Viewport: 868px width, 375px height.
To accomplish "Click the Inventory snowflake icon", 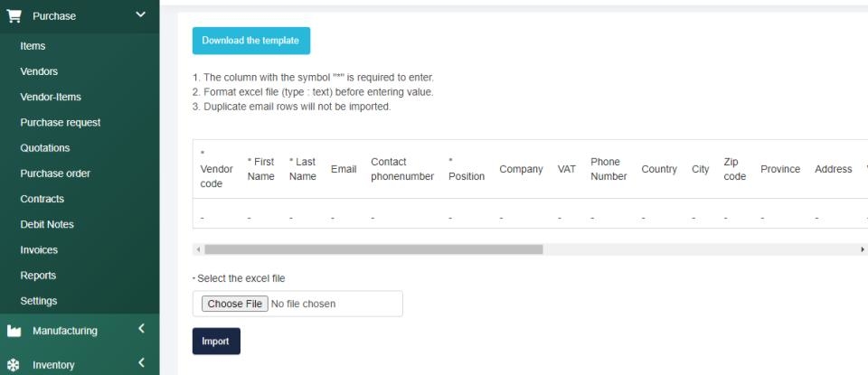I will (x=14, y=365).
